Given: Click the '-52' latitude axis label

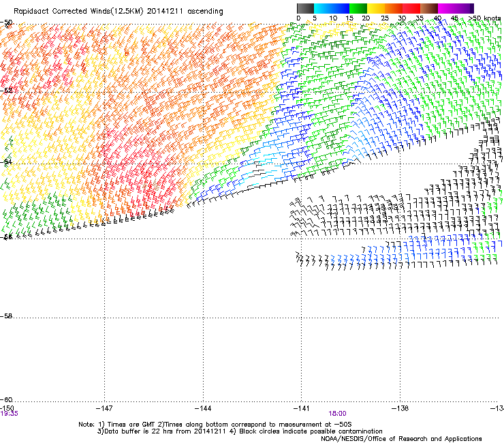Looking at the screenshot, I should (6, 91).
